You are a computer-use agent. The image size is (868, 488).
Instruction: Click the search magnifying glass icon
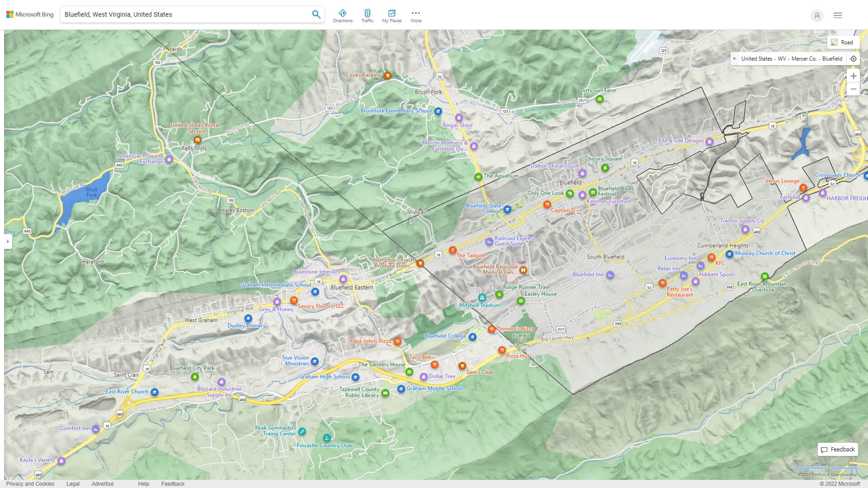(316, 14)
